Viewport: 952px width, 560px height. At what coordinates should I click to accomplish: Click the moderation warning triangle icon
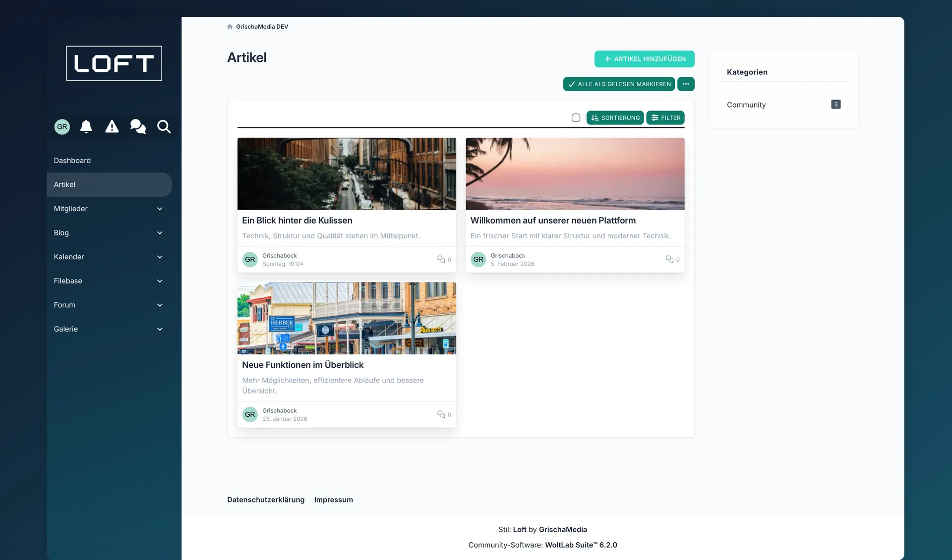(x=112, y=127)
